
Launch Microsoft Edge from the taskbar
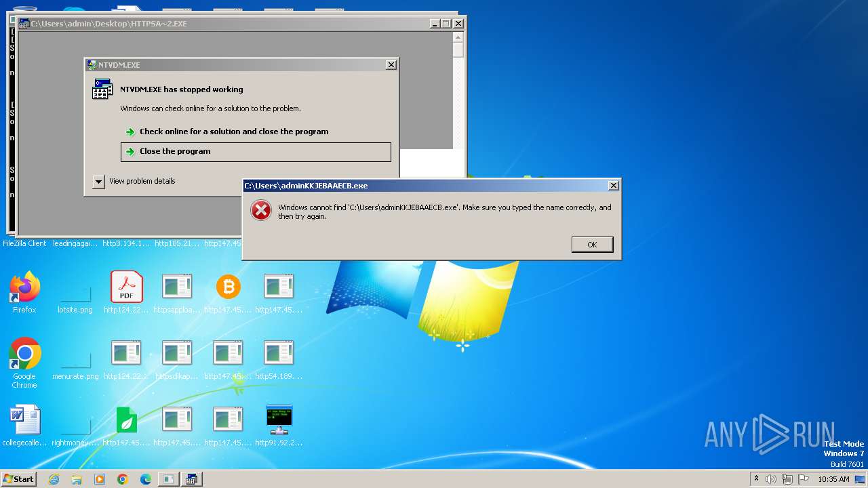pos(146,479)
